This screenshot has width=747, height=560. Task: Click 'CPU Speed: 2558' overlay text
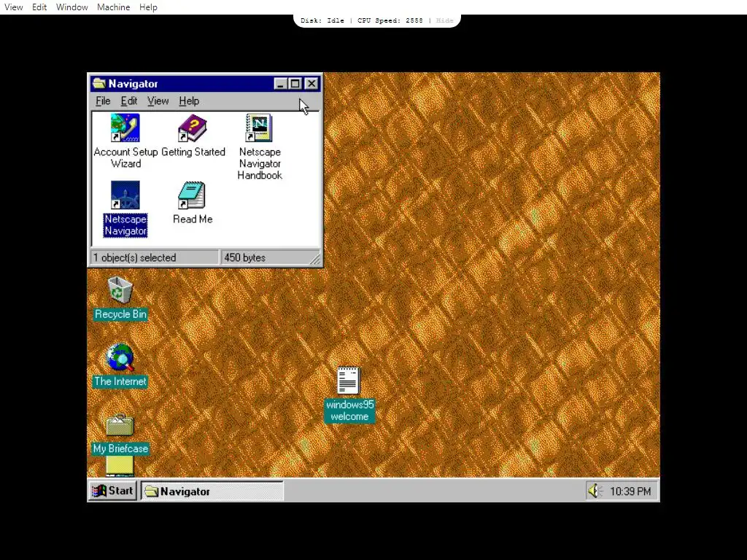click(390, 20)
